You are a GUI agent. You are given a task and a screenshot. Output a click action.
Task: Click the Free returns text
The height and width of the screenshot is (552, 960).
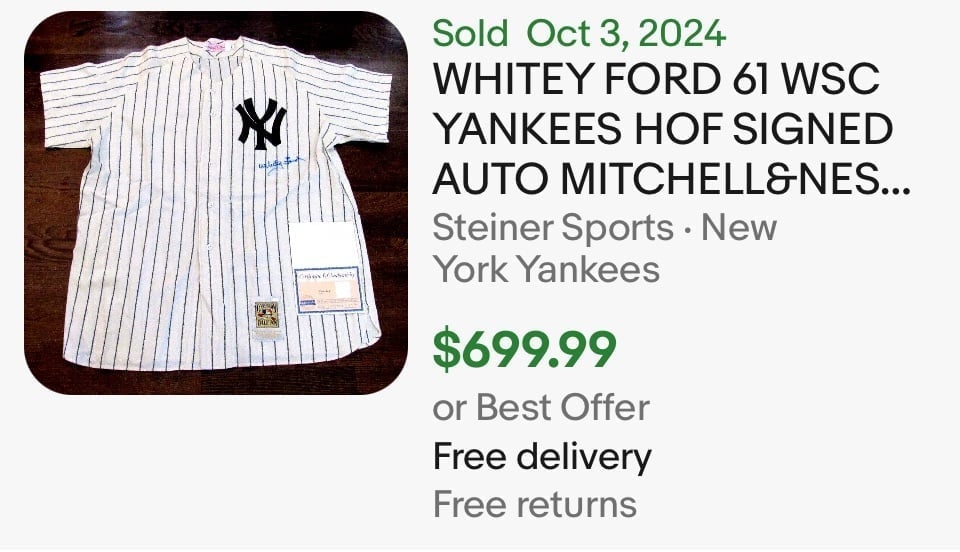coord(534,504)
